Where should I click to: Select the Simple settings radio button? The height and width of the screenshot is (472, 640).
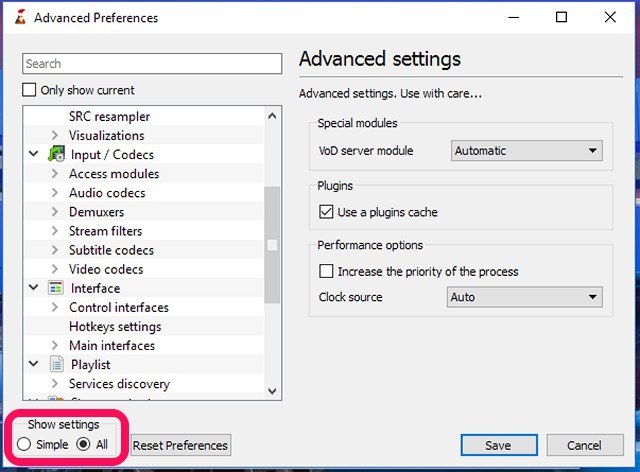(x=24, y=444)
